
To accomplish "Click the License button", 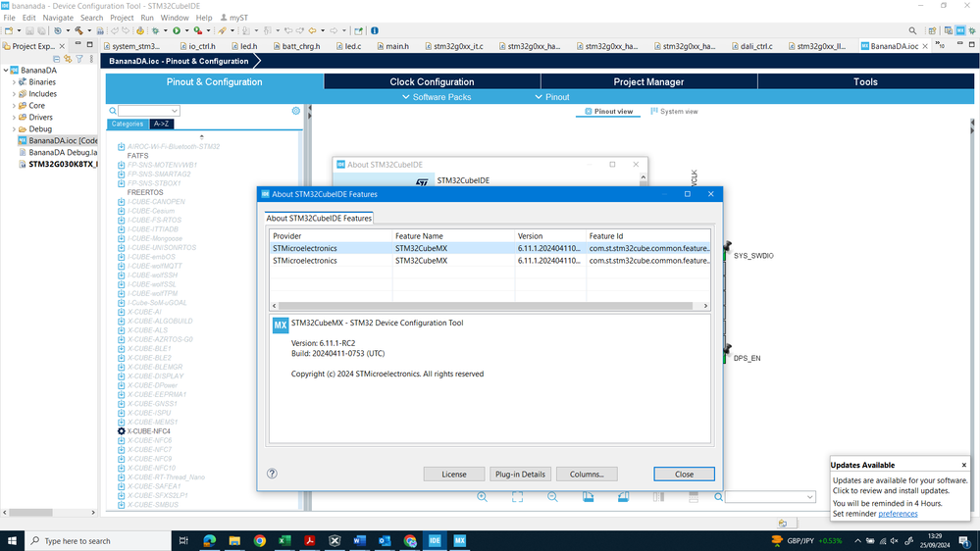I will coord(454,475).
